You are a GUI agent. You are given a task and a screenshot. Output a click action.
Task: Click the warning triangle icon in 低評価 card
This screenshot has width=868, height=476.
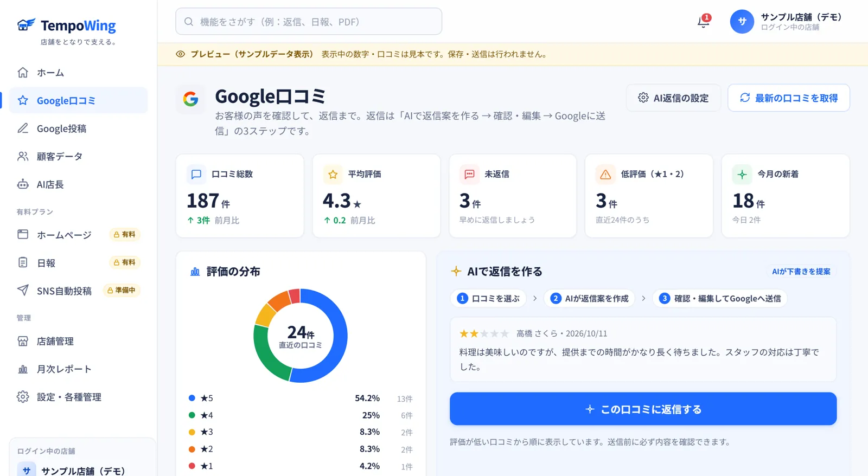click(605, 174)
